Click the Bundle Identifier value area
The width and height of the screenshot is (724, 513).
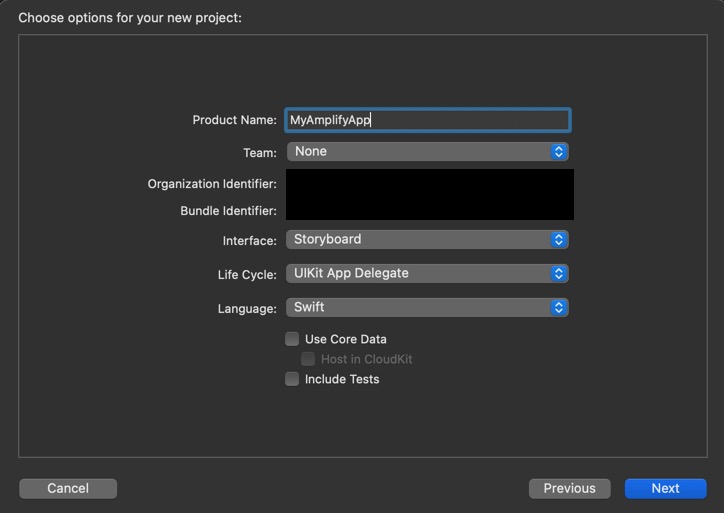(x=430, y=210)
